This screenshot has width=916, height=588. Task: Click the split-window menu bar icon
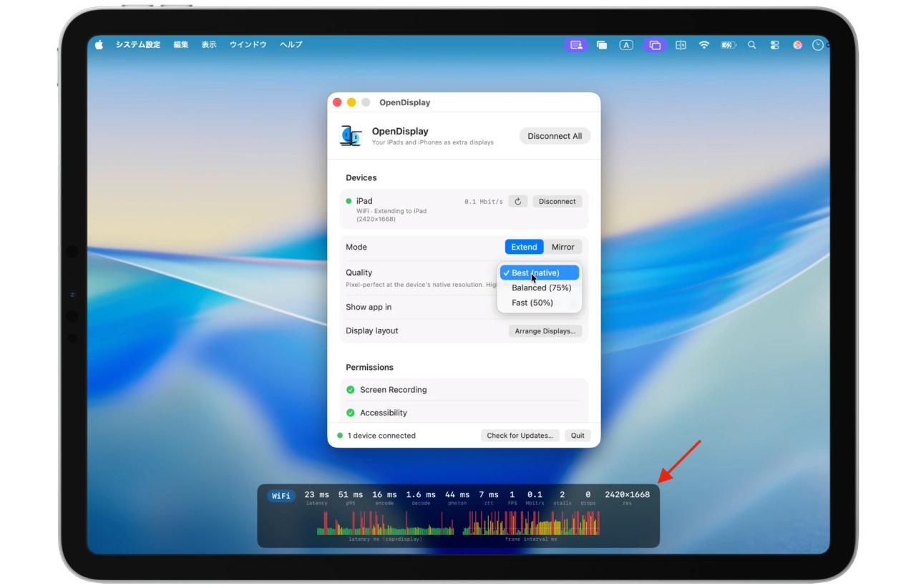[681, 44]
